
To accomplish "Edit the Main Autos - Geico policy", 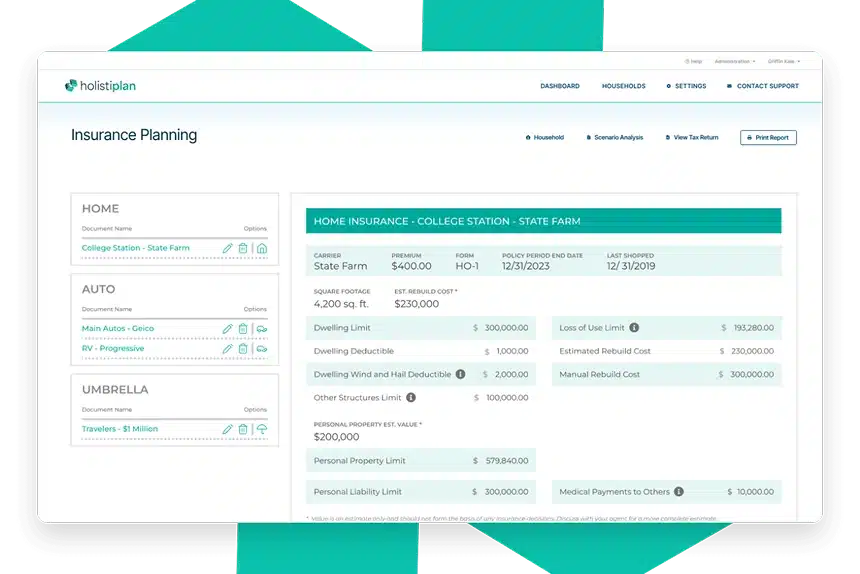I will click(x=227, y=328).
